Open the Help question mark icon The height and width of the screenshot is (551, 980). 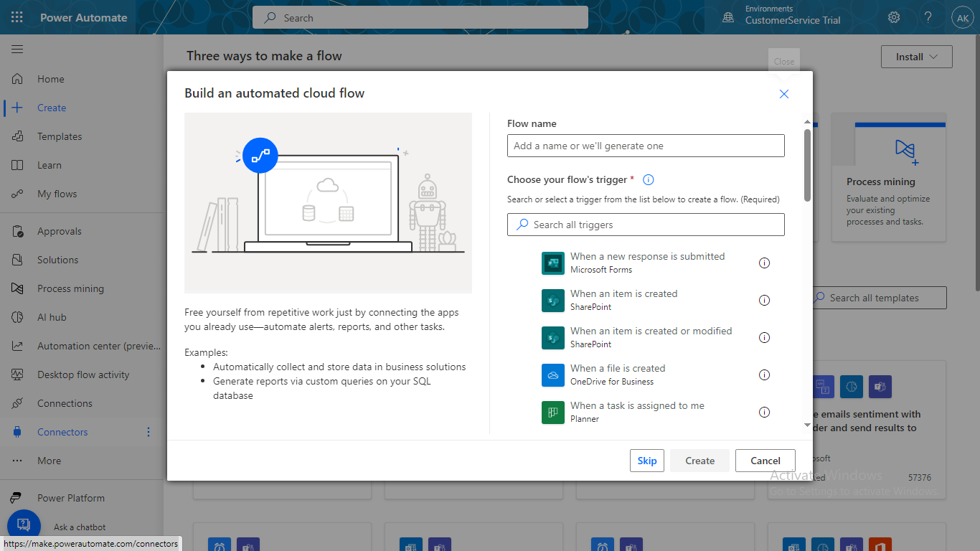tap(928, 17)
